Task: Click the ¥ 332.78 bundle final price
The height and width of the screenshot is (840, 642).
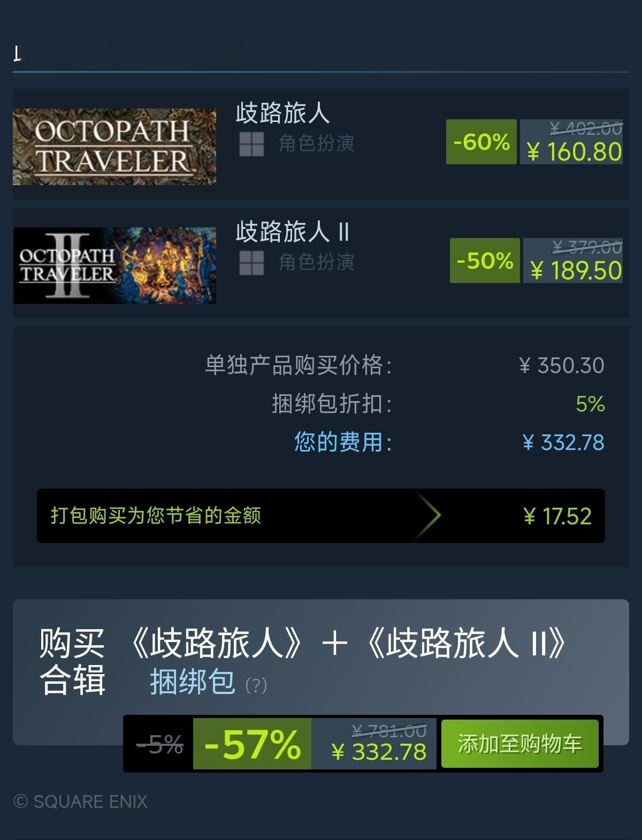Action: (x=379, y=752)
